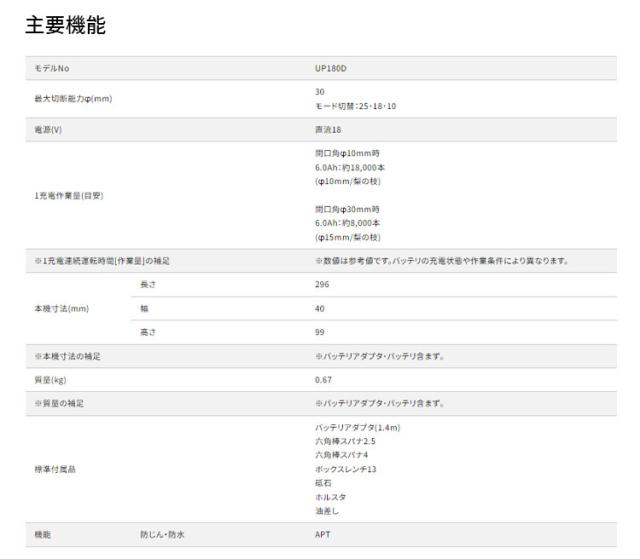Click the 機能 label
Viewport: 640px width, 559px height.
point(43,535)
